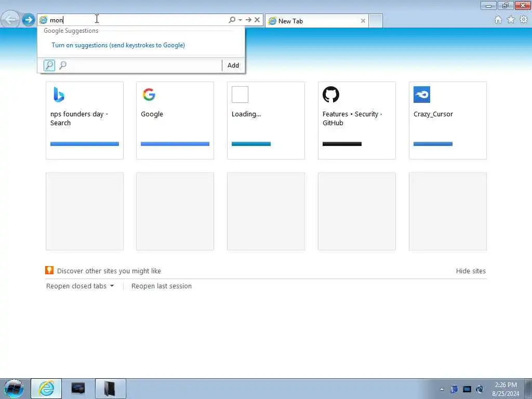
Task: Open the Windows Start button
Action: coord(14,389)
